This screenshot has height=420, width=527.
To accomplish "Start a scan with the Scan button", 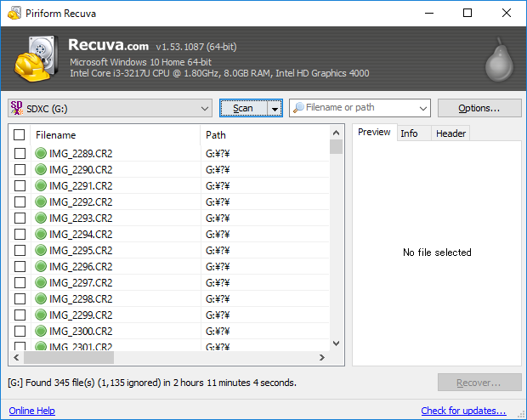I will point(243,108).
